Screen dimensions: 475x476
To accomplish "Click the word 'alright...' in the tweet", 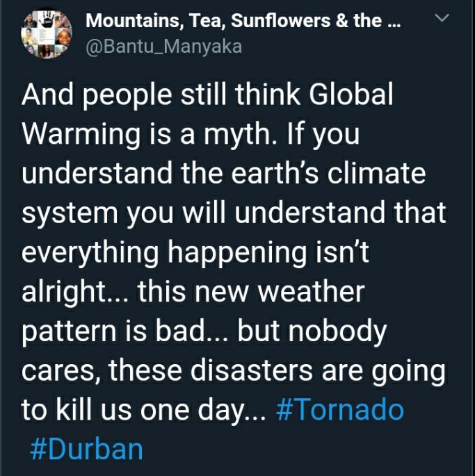I will click(x=75, y=292).
